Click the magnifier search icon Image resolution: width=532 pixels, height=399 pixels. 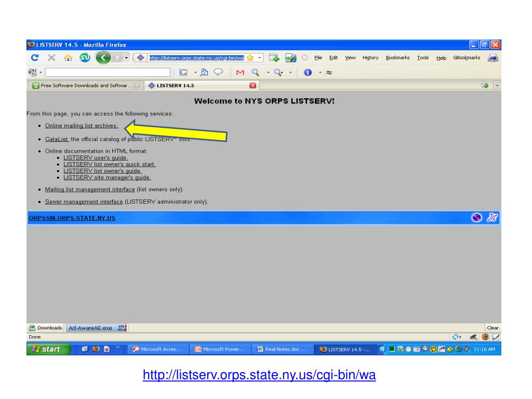(x=256, y=72)
